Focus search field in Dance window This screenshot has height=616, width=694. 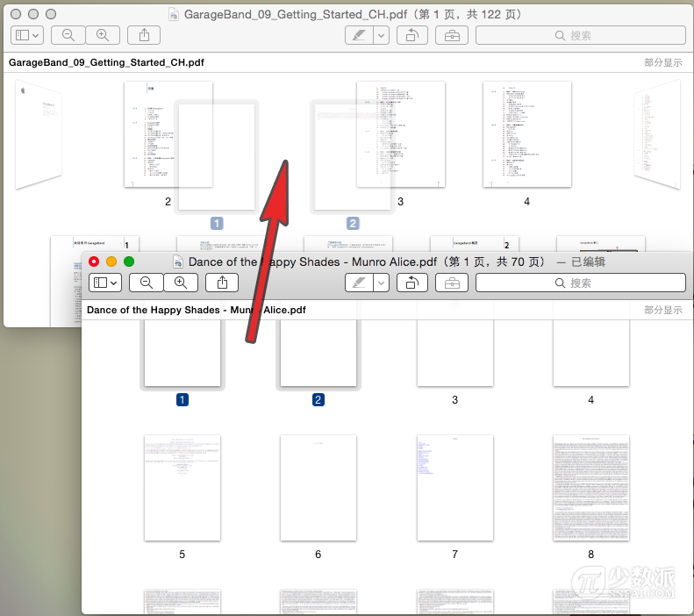click(581, 283)
